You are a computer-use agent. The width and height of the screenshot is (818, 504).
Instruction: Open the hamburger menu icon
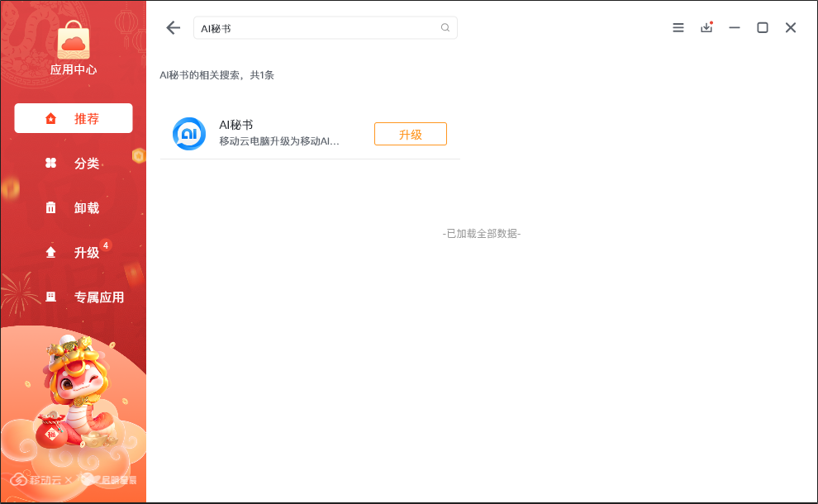[678, 27]
